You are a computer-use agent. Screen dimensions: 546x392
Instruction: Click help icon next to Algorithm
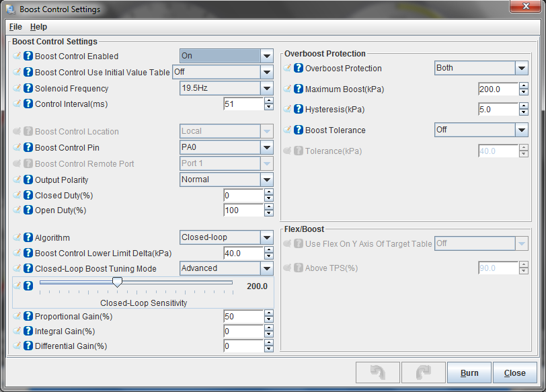28,237
